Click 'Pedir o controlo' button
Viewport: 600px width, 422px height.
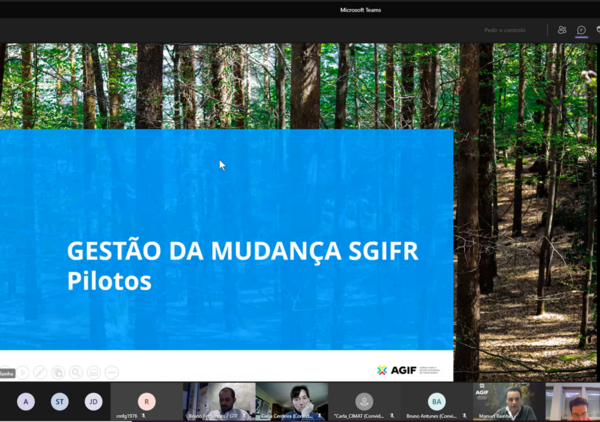[505, 30]
